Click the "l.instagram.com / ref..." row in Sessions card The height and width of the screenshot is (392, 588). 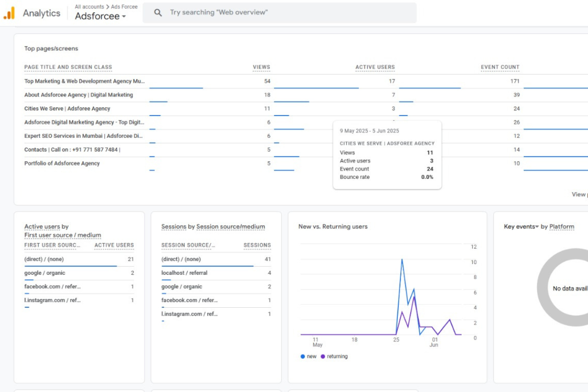click(216, 314)
